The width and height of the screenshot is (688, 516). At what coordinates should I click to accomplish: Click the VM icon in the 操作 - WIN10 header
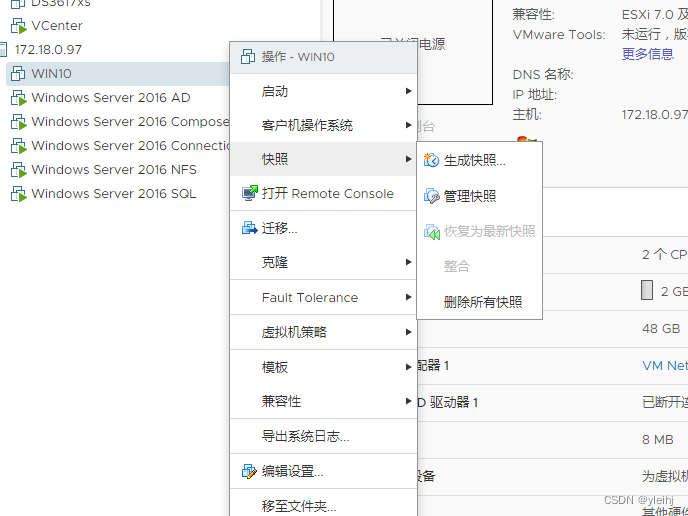[248, 57]
